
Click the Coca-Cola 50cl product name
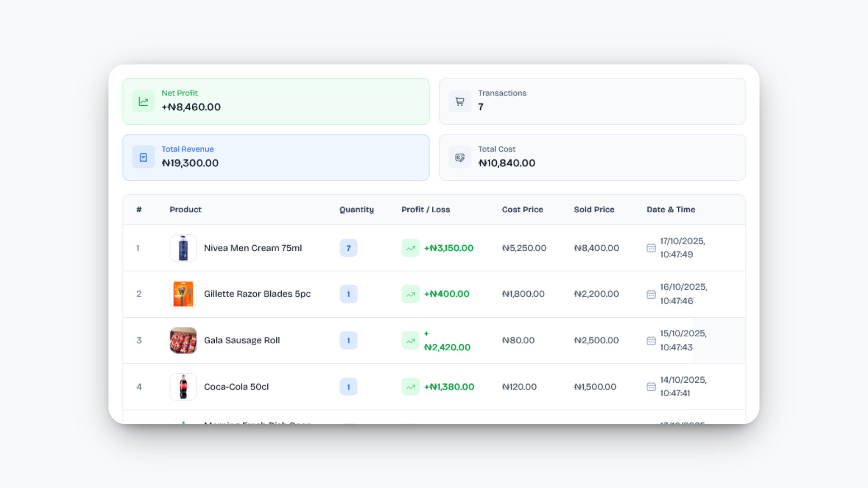236,387
